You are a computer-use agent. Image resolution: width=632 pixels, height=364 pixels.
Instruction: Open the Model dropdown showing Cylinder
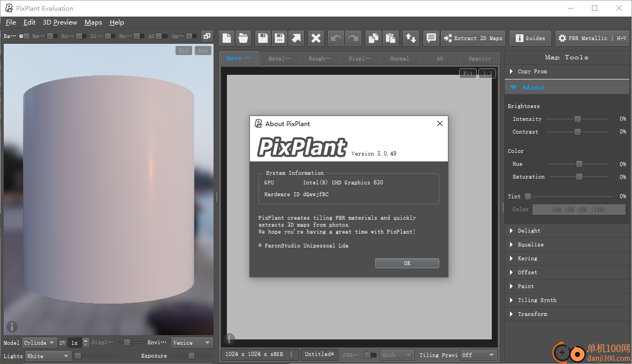click(39, 343)
